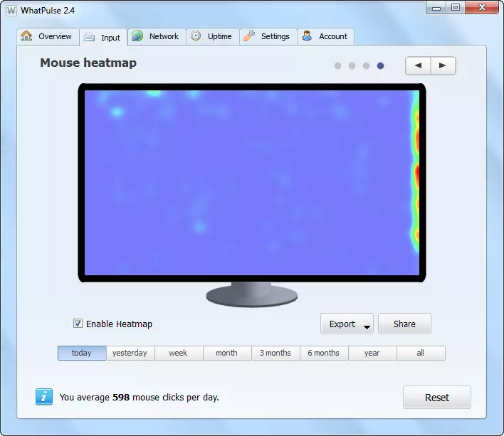Click the 598 mouse clicks average text

coord(140,397)
